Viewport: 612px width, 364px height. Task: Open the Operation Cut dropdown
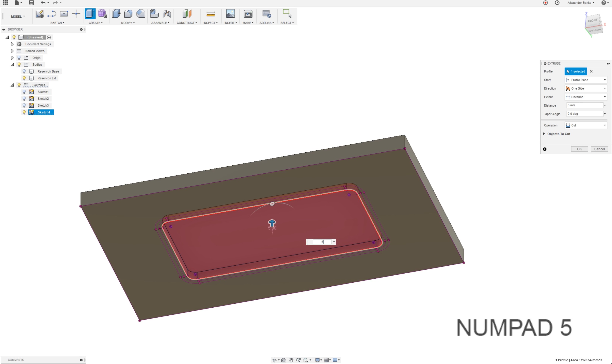pyautogui.click(x=586, y=125)
